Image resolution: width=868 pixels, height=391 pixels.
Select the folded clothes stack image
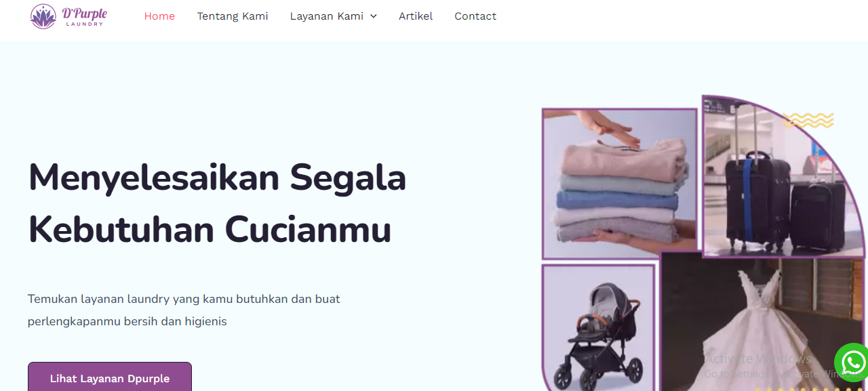tap(620, 183)
